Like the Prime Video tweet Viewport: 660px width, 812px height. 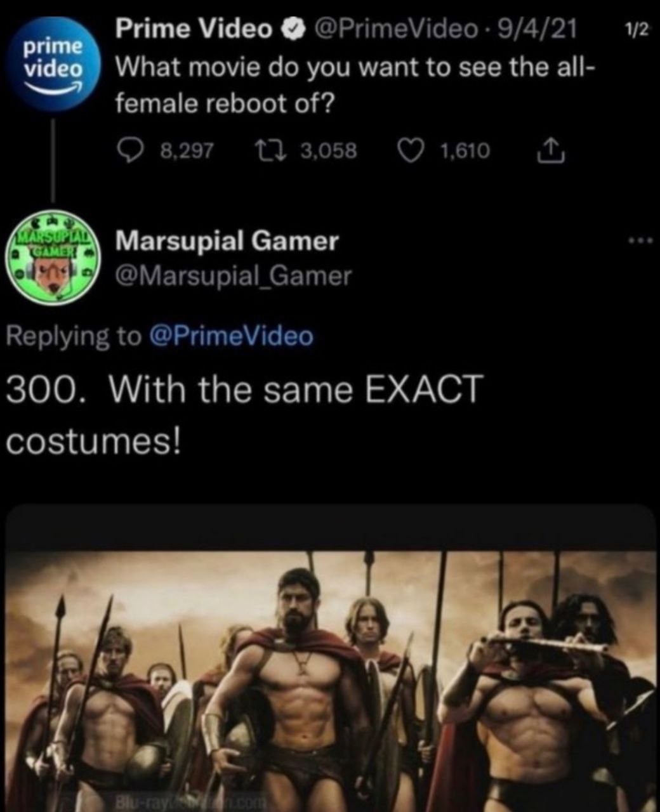410,150
